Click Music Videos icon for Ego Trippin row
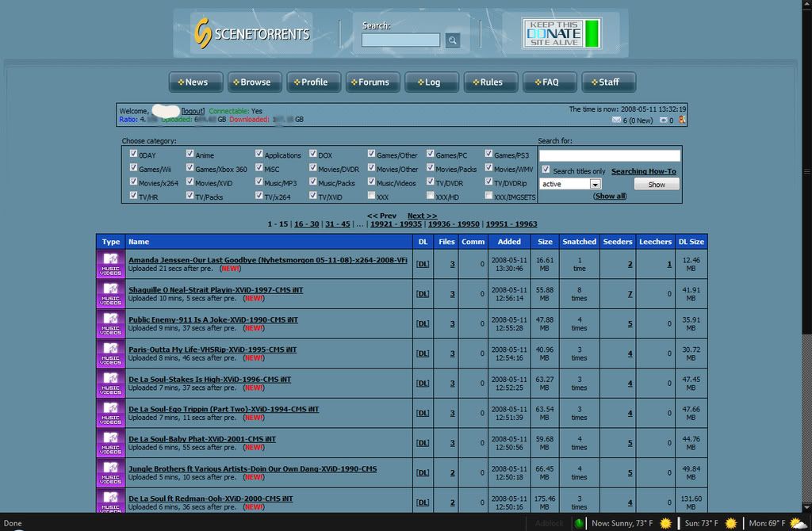 (110, 413)
